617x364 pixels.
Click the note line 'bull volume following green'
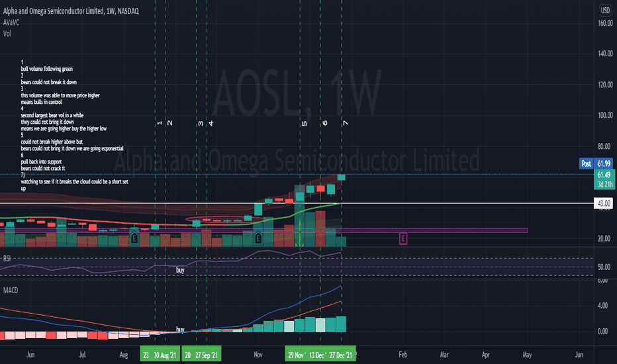pos(47,69)
